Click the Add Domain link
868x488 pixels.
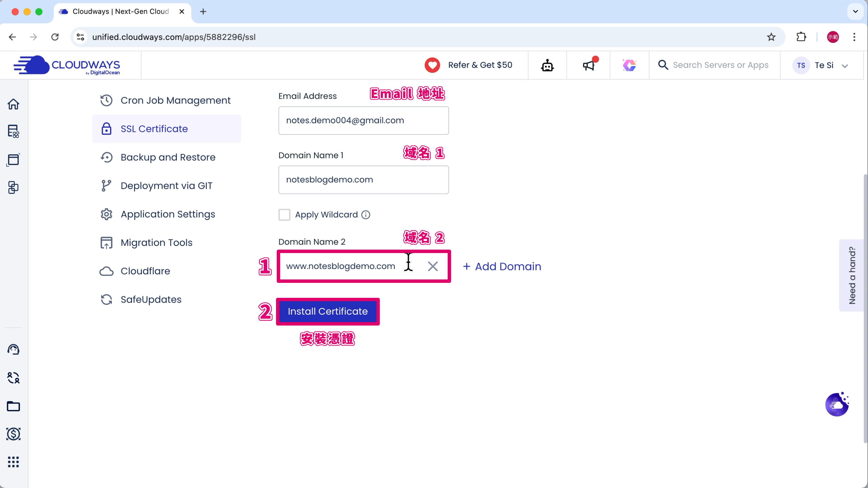[502, 266]
